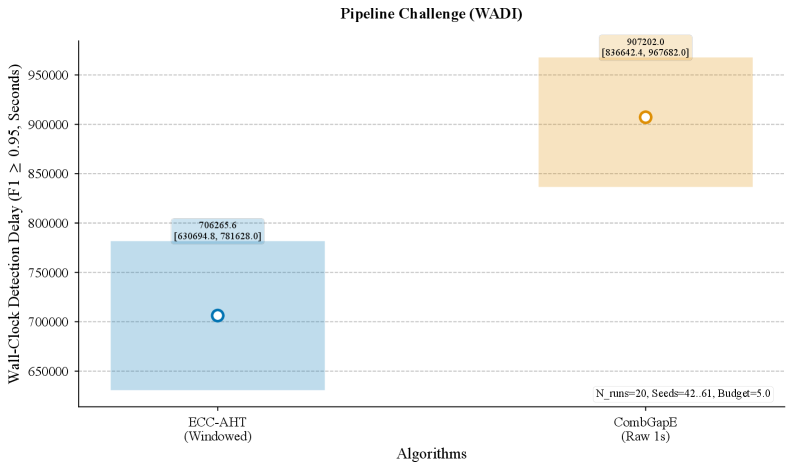Screen dimensions: 793x470
Task: Click the Algorithms x-axis title
Action: tap(430, 454)
